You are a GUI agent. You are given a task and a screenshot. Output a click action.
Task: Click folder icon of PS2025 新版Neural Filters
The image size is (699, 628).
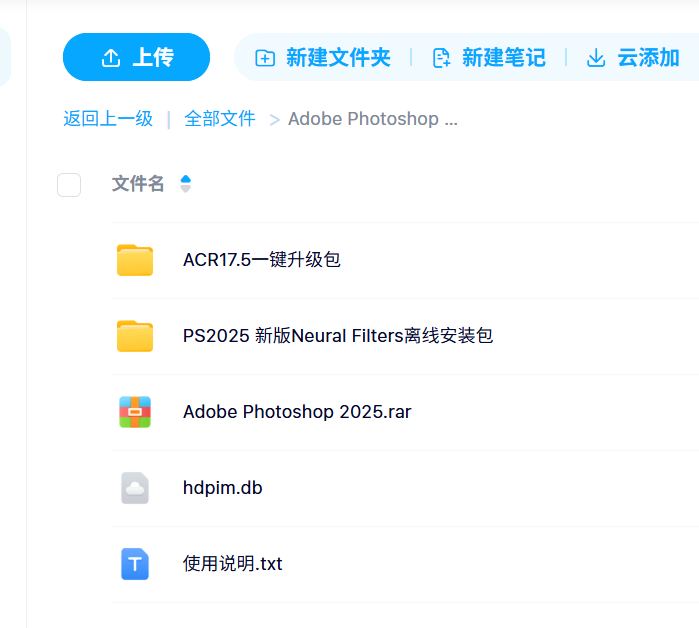tap(135, 336)
